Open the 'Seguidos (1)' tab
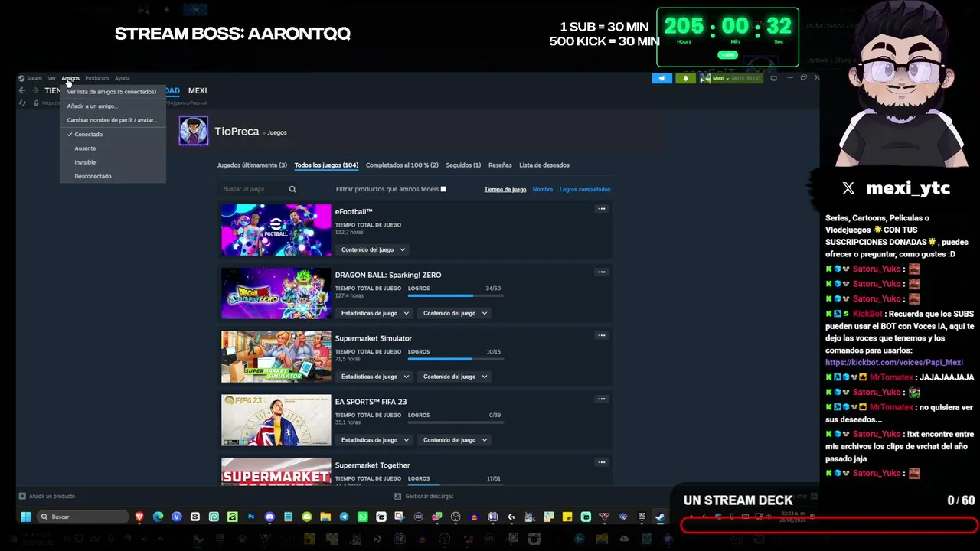 pos(463,165)
